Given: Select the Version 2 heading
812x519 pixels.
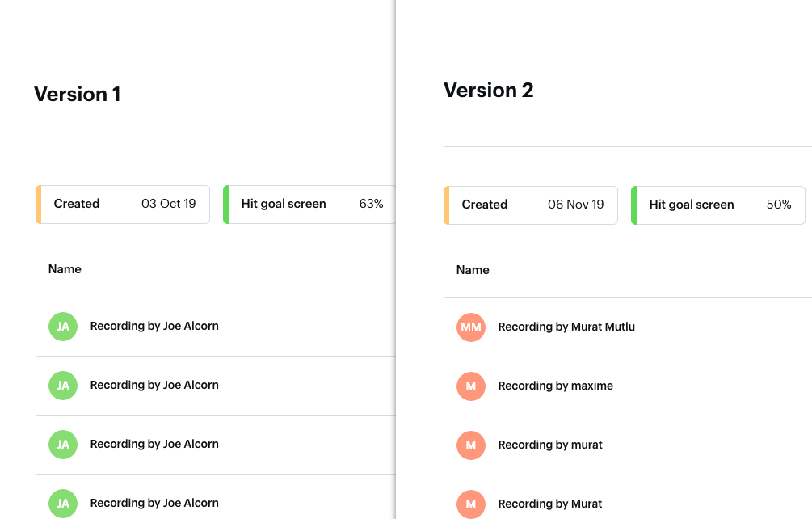Looking at the screenshot, I should (488, 90).
